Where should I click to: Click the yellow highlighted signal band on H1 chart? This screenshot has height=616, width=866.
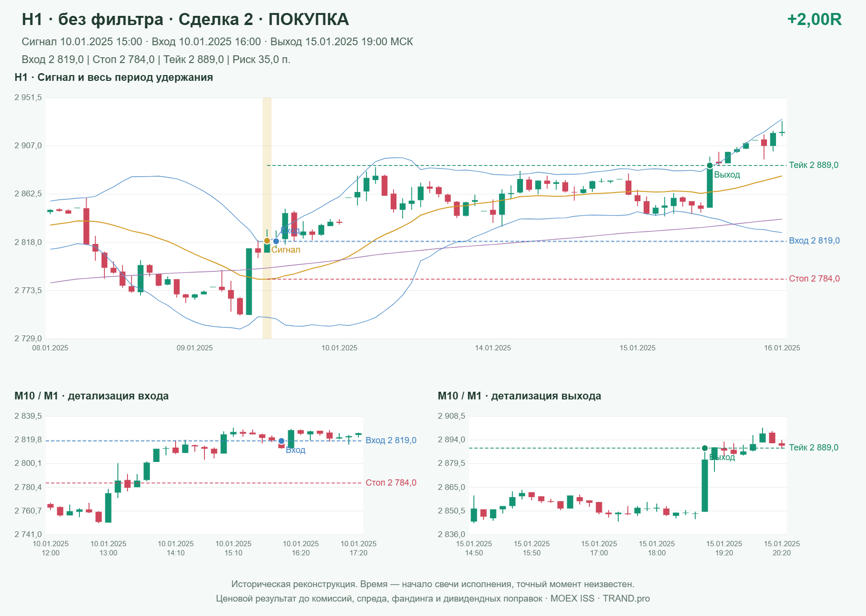pos(267,218)
